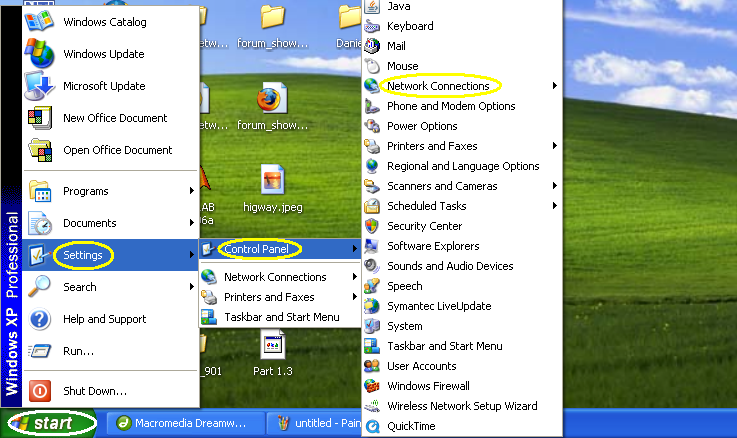Click the QuickTime icon
The height and width of the screenshot is (438, 737).
[373, 426]
